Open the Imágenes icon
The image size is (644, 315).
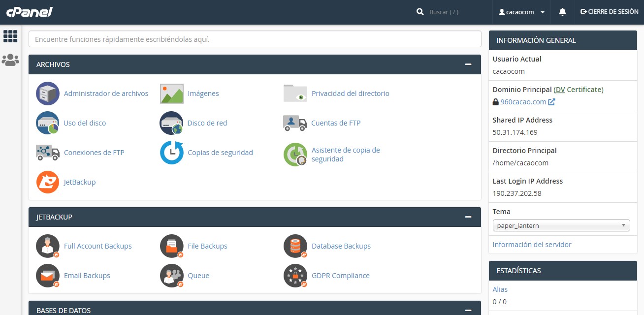point(172,94)
